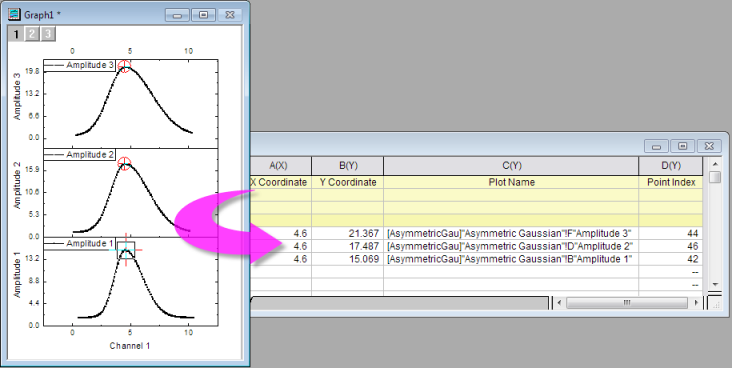Select the B(Y) column header
This screenshot has width=732, height=368.
(348, 166)
